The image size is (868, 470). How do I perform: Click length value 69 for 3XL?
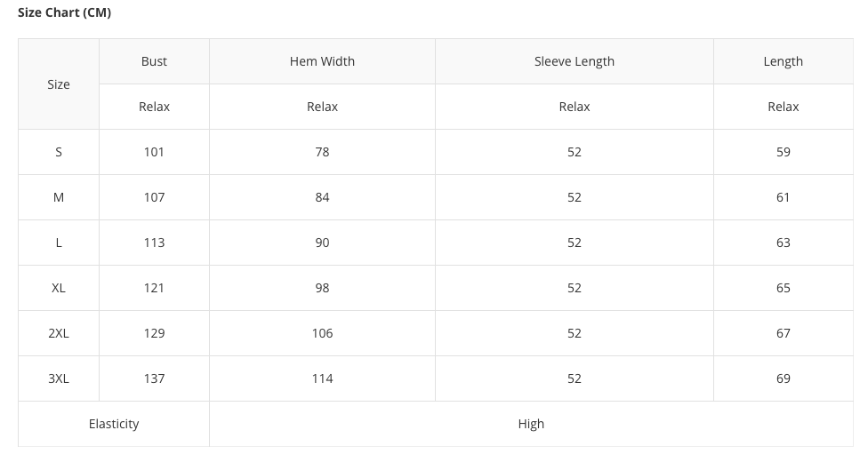tap(783, 378)
